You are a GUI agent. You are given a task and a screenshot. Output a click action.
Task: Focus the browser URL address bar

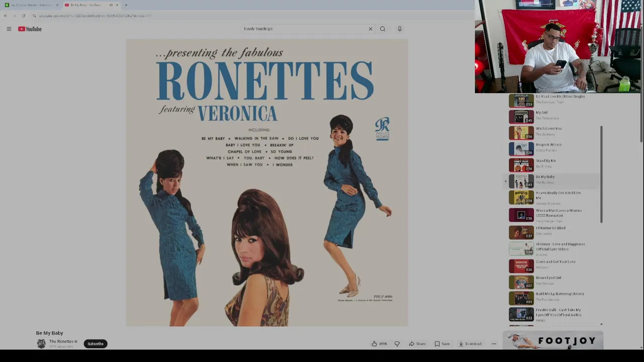(252, 16)
